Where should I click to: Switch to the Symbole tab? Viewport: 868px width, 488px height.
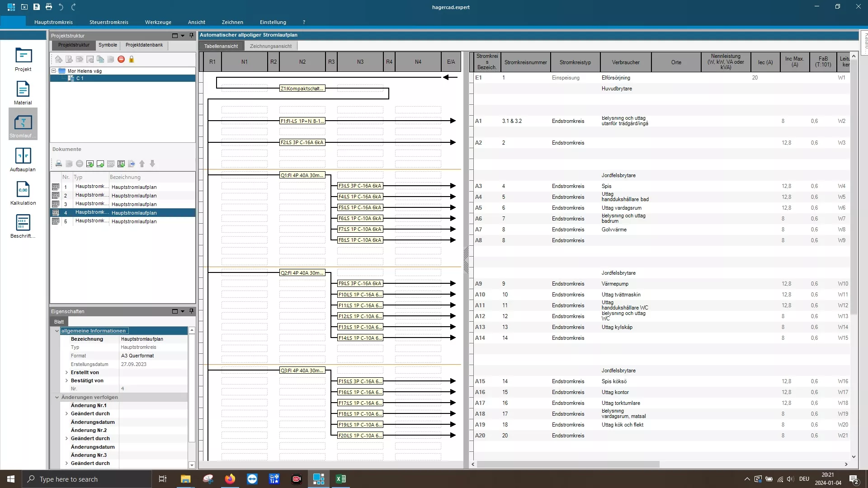108,45
